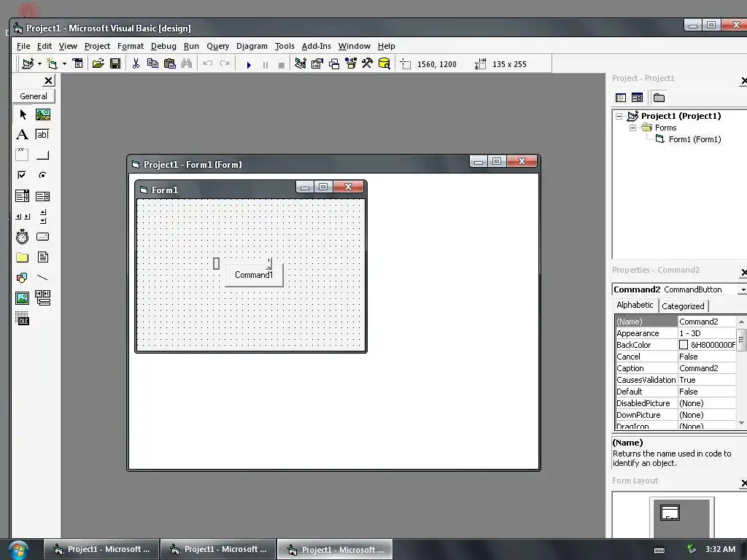Open Form Layout Window toolbar icon
The image size is (747, 560).
[x=334, y=63]
